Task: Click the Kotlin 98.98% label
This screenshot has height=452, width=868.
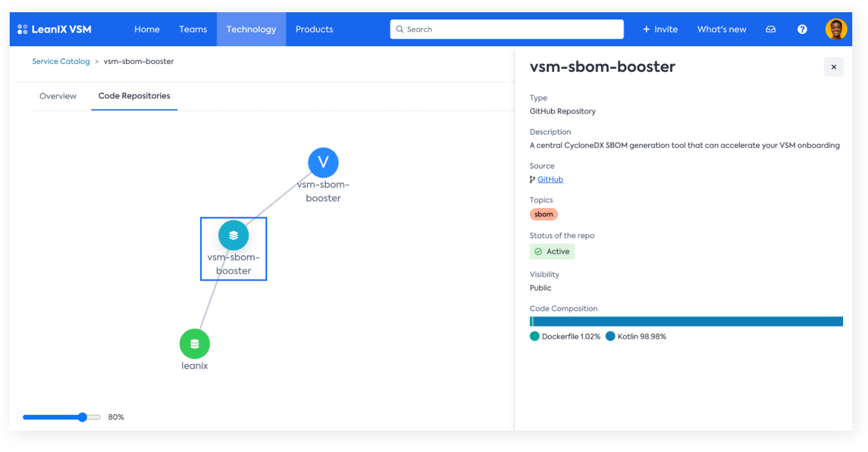Action: coord(642,336)
